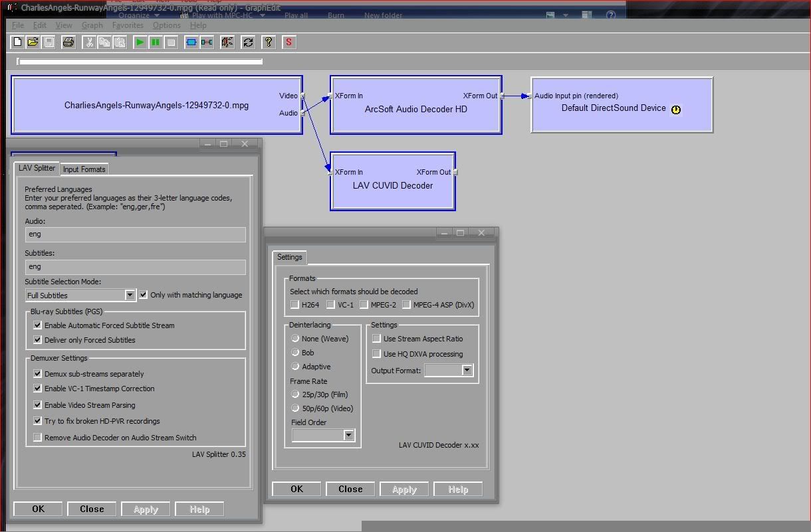
Task: Open a graph file with the folder icon
Action: 33,43
